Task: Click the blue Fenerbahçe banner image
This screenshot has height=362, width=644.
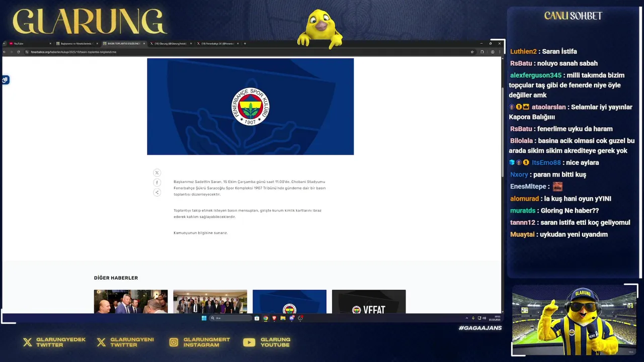Action: (x=251, y=107)
